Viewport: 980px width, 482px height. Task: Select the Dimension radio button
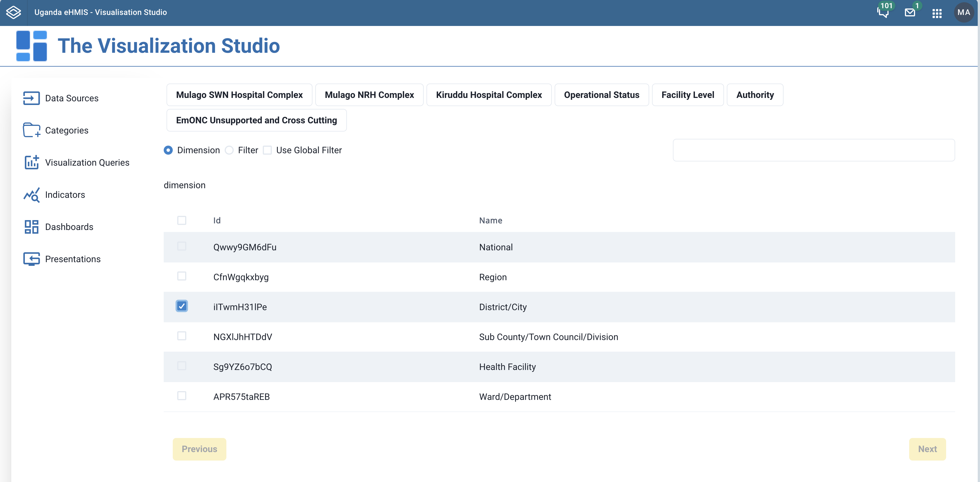click(x=168, y=150)
